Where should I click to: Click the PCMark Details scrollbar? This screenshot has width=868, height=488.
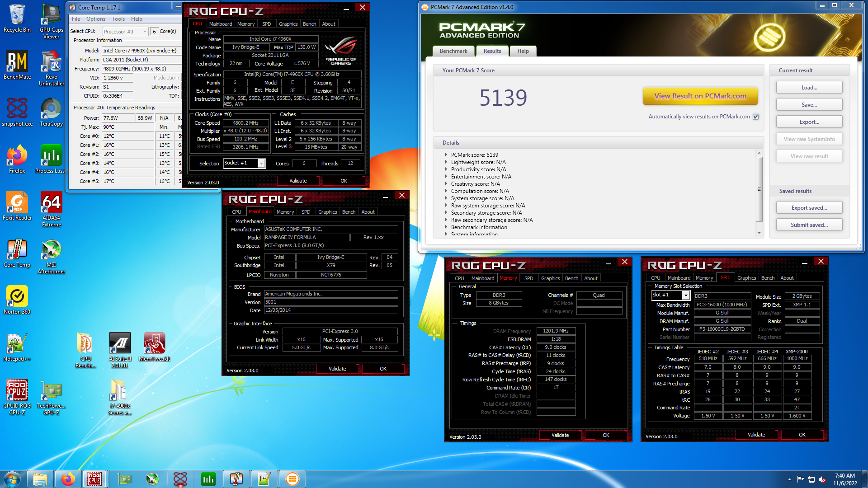pyautogui.click(x=759, y=190)
